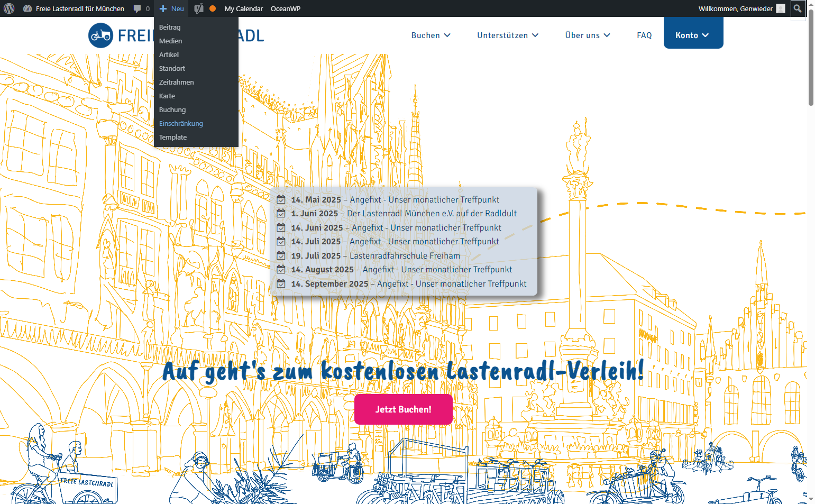Choose Artikel in the Neu menu
The height and width of the screenshot is (504, 815).
click(196, 54)
